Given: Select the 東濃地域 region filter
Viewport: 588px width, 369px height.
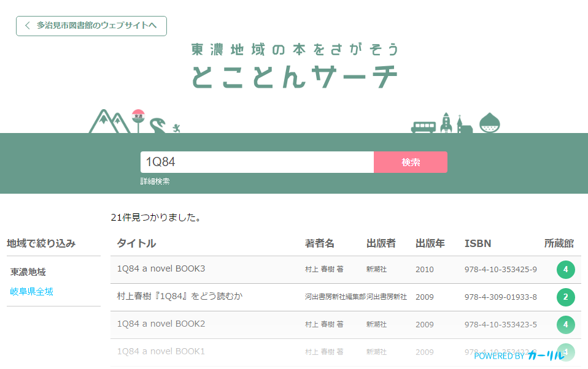Looking at the screenshot, I should click(x=28, y=272).
